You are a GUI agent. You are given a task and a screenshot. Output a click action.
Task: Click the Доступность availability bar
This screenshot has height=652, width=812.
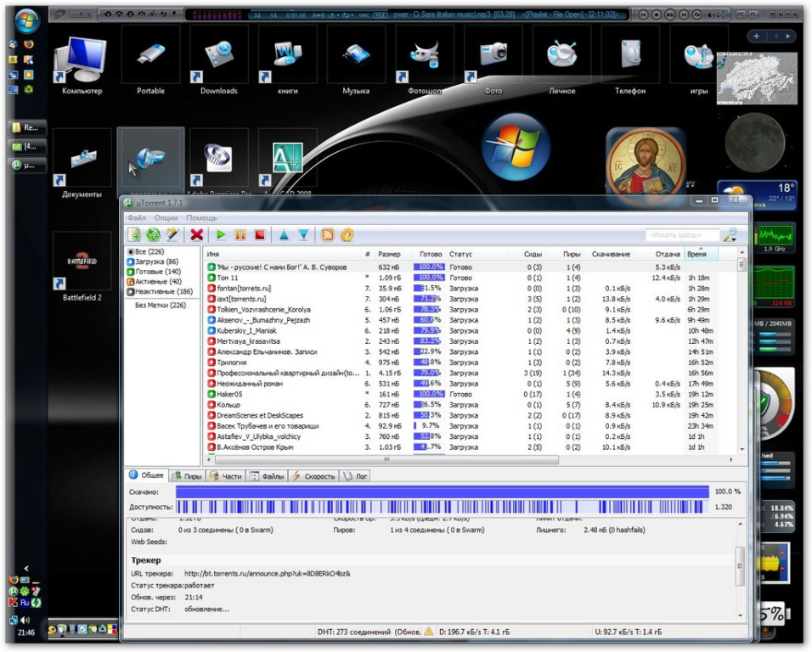pos(443,507)
